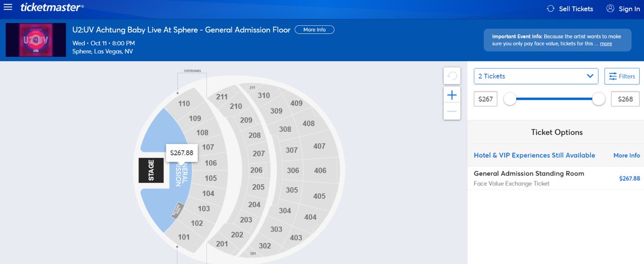
Task: Select section 303 on the map
Action: [x=276, y=230]
